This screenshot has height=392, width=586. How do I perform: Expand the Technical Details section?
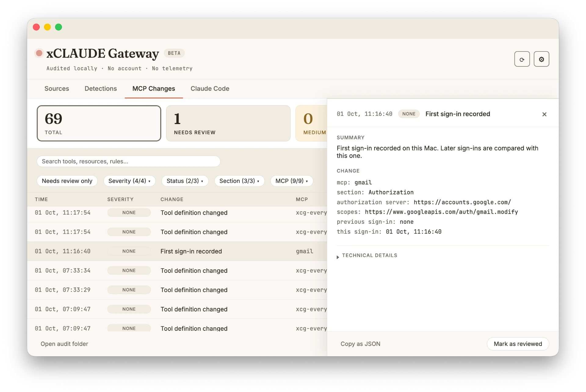point(367,255)
